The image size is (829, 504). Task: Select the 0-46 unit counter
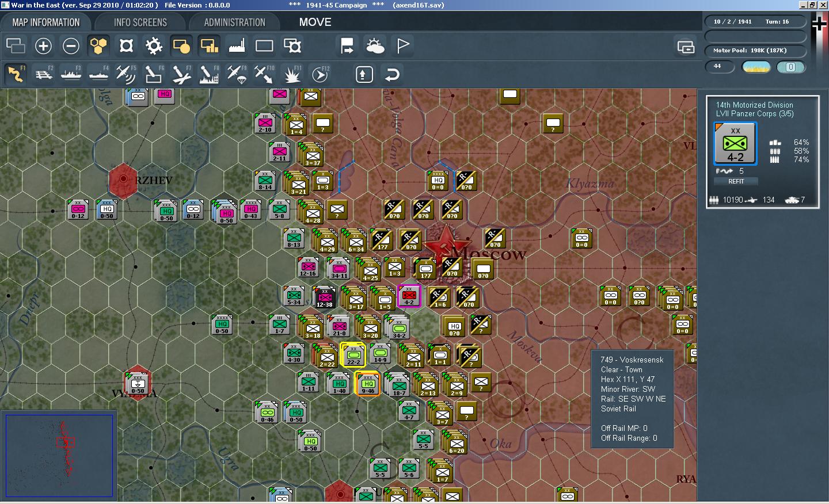[x=267, y=413]
